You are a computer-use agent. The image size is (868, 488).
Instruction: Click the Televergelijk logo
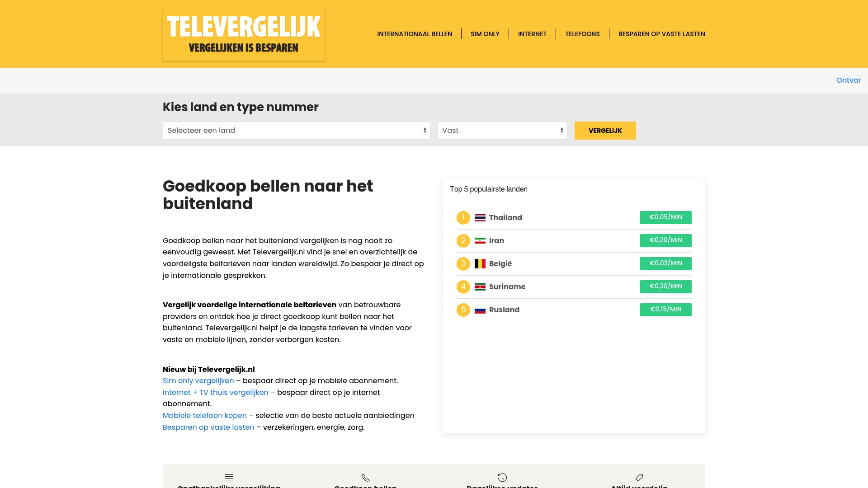point(244,33)
